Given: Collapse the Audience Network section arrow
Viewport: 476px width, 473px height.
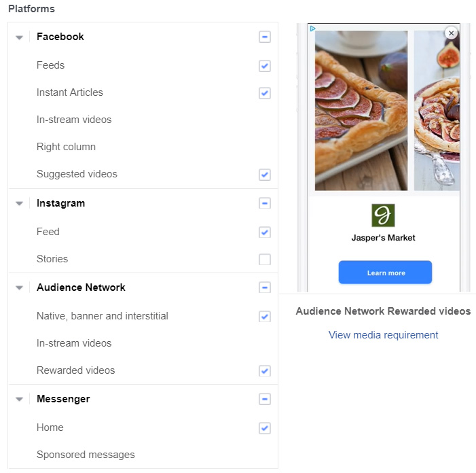Looking at the screenshot, I should [x=20, y=287].
